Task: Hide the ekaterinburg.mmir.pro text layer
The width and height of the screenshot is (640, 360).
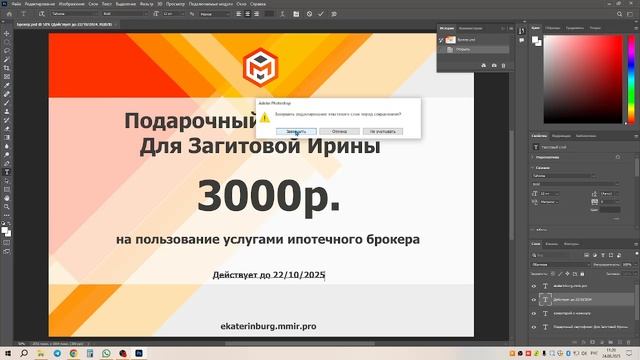Action: coord(533,286)
